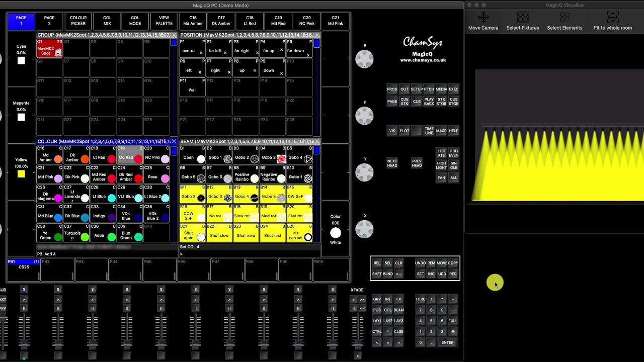Open the PTCH patch window button
The height and width of the screenshot is (362, 644).
pyautogui.click(x=429, y=89)
